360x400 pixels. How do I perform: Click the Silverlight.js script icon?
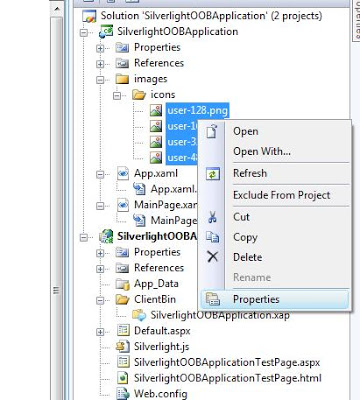click(122, 347)
